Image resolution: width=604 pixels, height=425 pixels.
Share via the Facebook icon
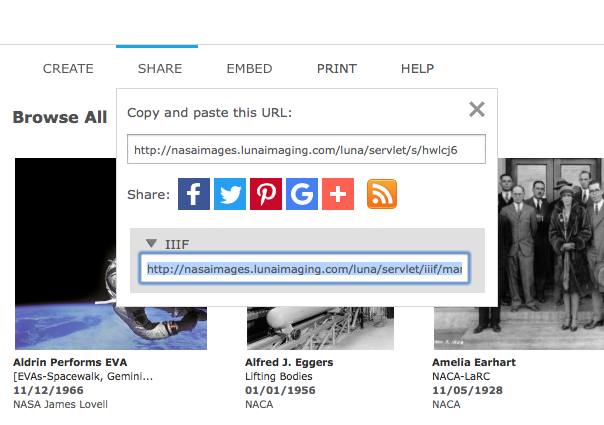tap(194, 194)
